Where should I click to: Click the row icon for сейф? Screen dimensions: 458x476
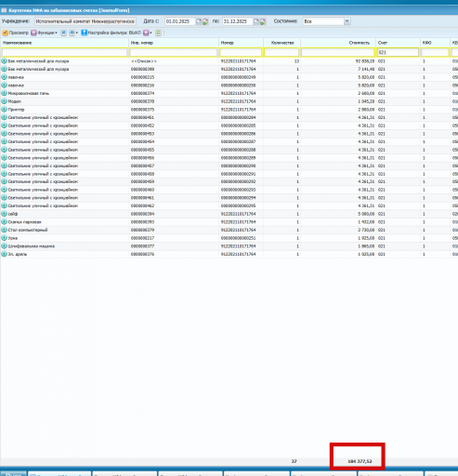point(5,214)
